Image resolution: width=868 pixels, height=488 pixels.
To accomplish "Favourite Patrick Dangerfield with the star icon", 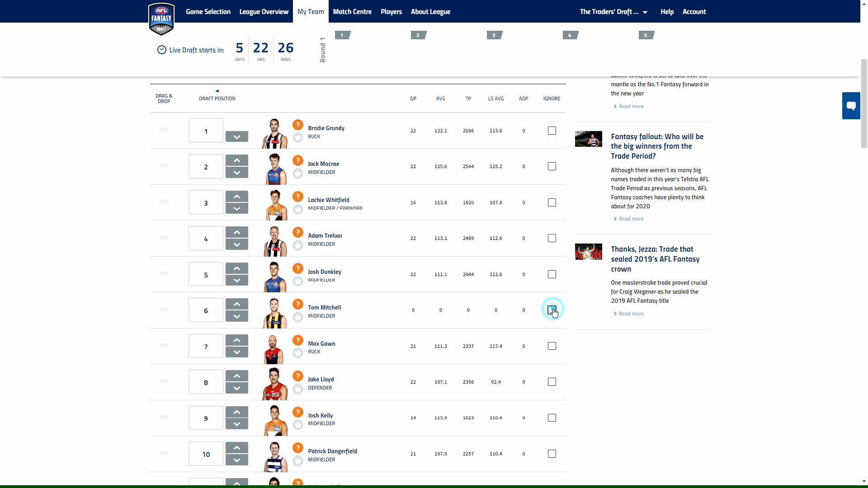I will (297, 460).
